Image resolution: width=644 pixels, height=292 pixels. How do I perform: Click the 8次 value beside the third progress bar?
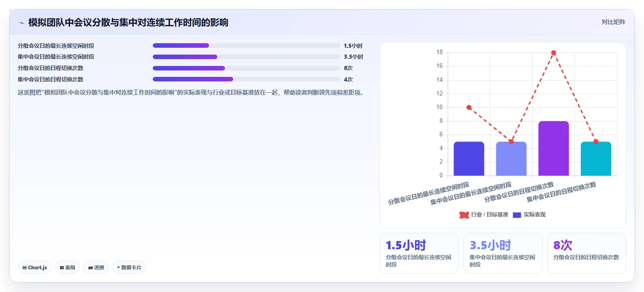click(349, 68)
